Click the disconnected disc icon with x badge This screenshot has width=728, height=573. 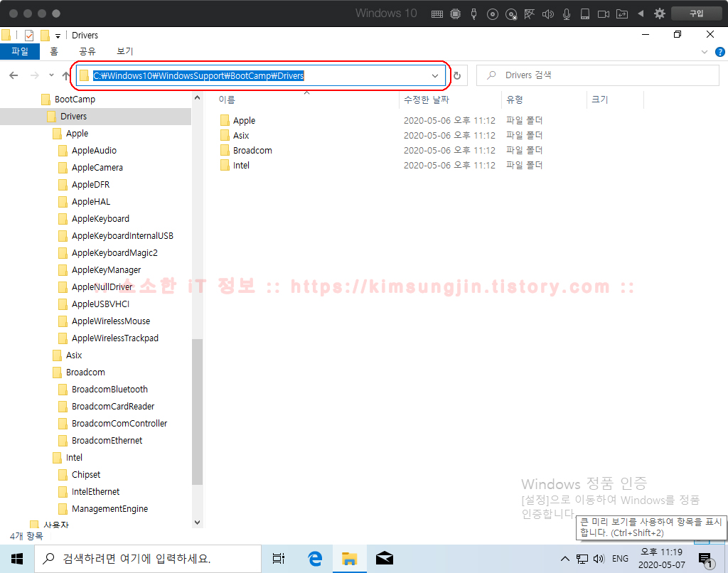pyautogui.click(x=511, y=14)
